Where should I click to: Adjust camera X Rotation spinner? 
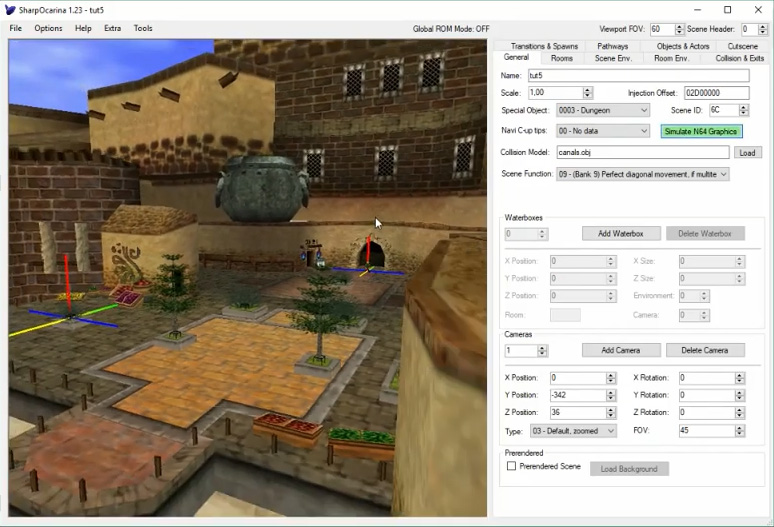(x=739, y=377)
